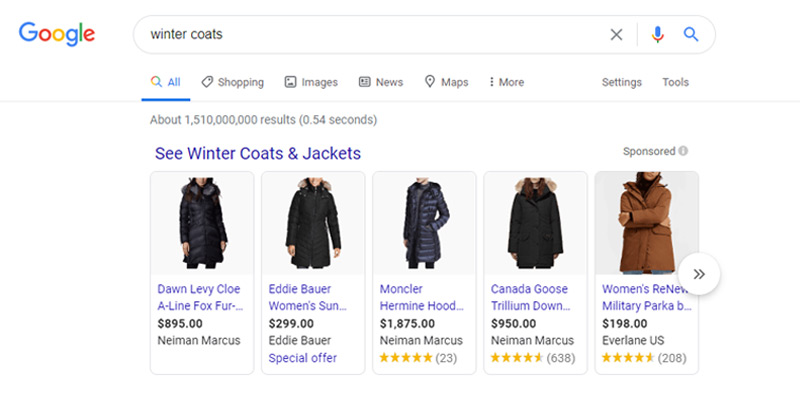The height and width of the screenshot is (400, 800).
Task: Open the brown Military Parka thumbnail
Action: pos(646,223)
